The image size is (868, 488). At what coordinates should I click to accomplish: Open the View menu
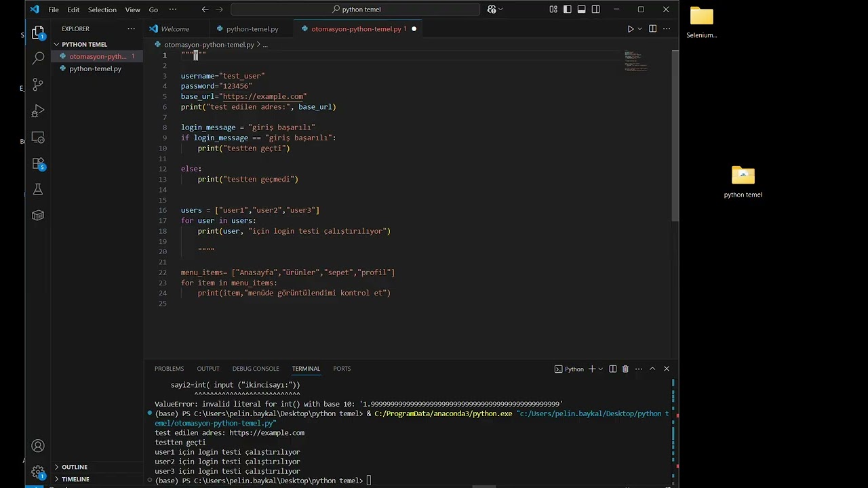point(133,9)
